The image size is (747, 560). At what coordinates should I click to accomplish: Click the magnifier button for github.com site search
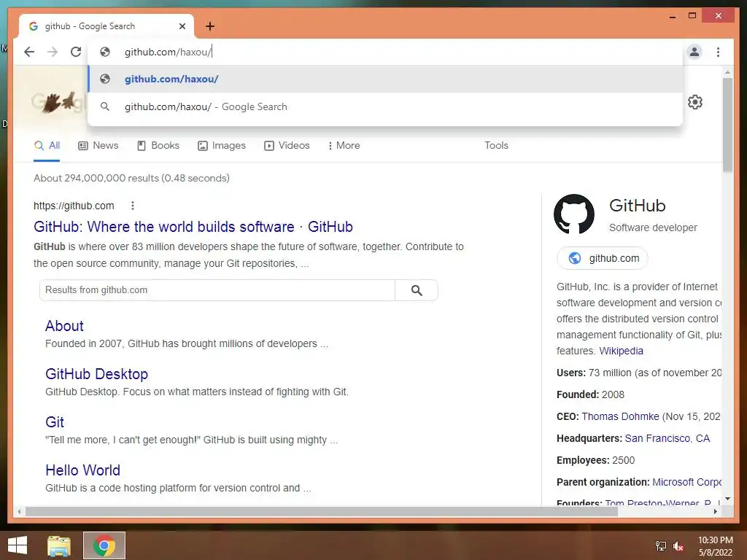tap(417, 290)
